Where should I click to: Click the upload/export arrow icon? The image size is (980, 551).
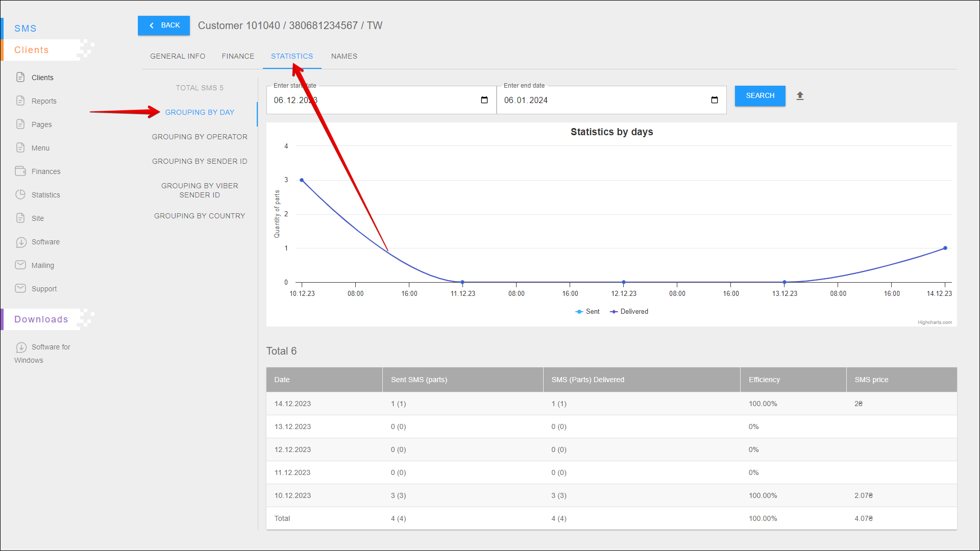[x=800, y=96]
